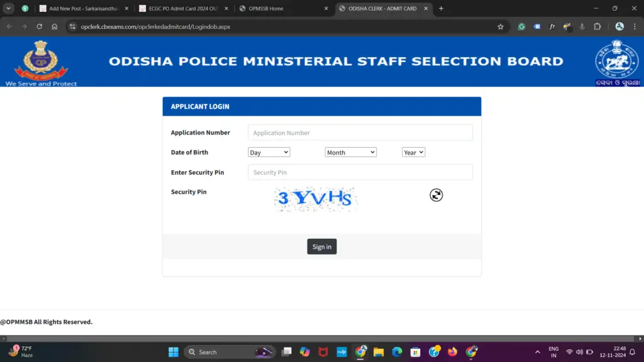Image resolution: width=644 pixels, height=362 pixels.
Task: Click the APPLICANT LOGIN heading
Action: pyautogui.click(x=200, y=106)
